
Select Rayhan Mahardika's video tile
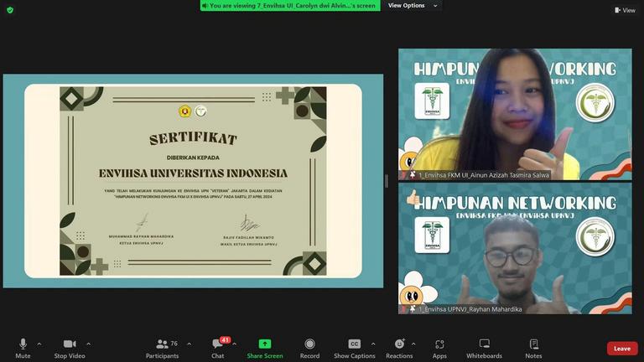pyautogui.click(x=515, y=248)
